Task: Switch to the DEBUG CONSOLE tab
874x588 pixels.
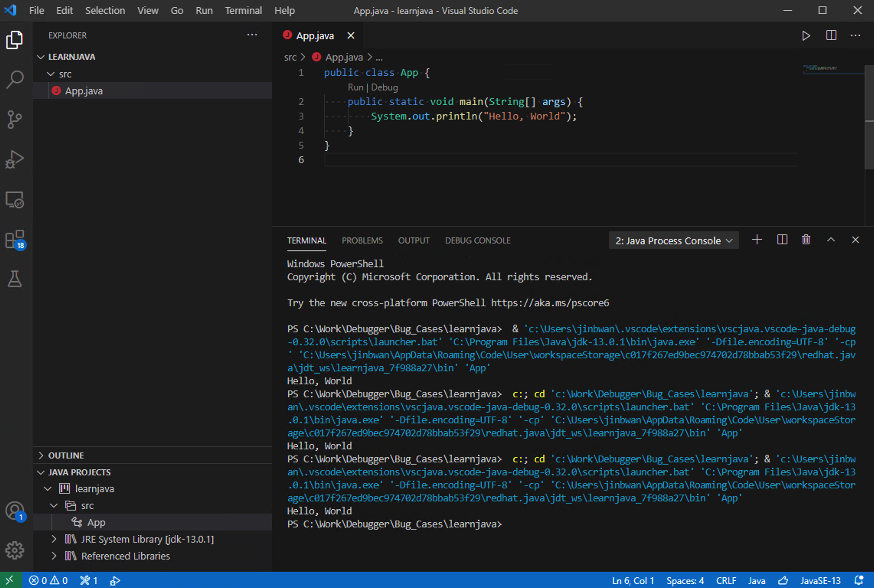Action: (478, 240)
